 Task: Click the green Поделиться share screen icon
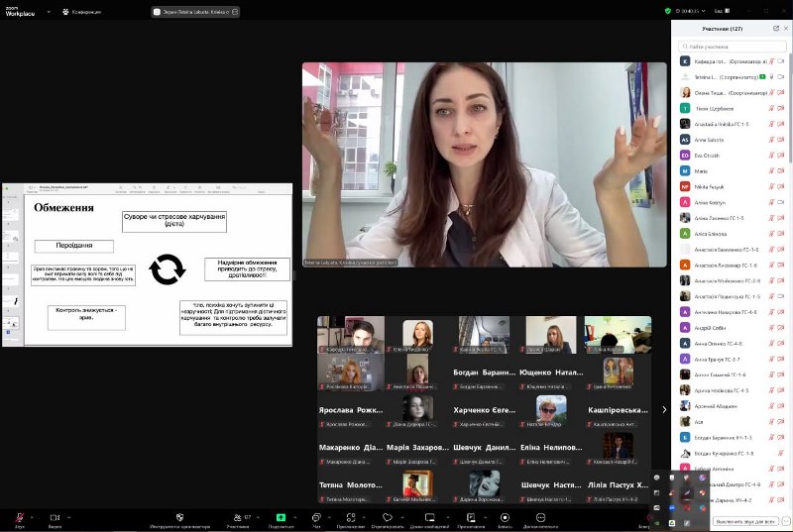281,517
